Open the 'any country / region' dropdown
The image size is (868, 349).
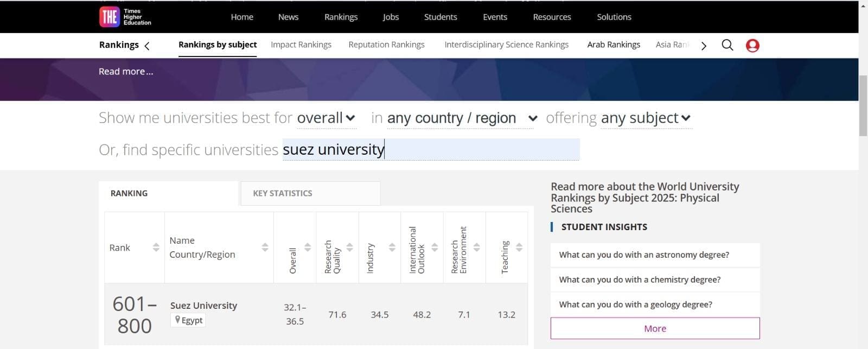[x=463, y=118]
